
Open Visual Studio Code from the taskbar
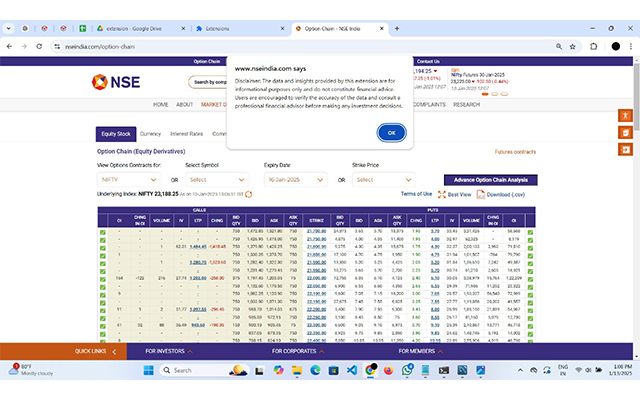[x=352, y=370]
